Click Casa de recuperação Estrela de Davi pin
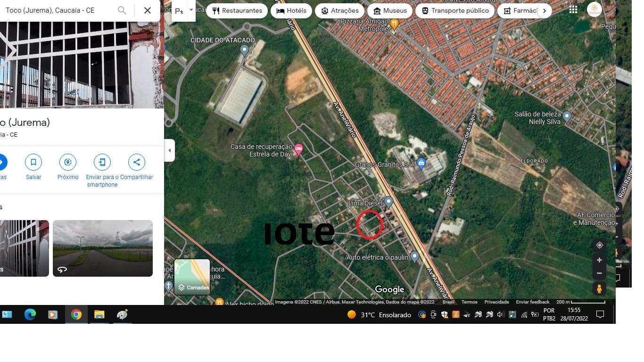 coord(298,150)
